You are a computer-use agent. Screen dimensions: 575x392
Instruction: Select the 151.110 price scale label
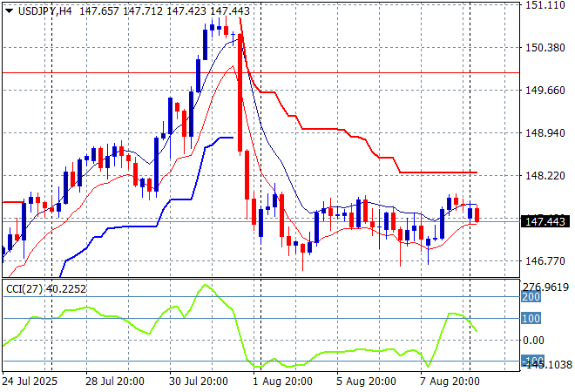[x=545, y=5]
